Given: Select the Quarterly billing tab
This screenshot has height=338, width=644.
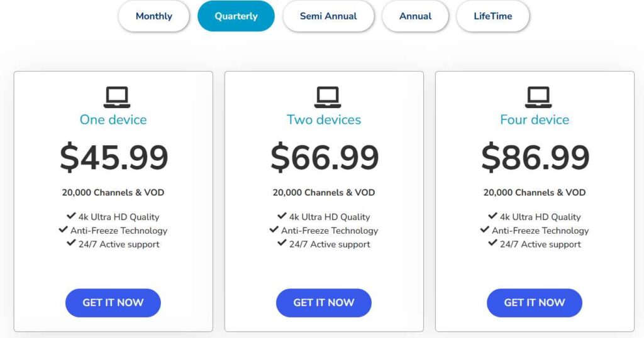Looking at the screenshot, I should point(236,16).
